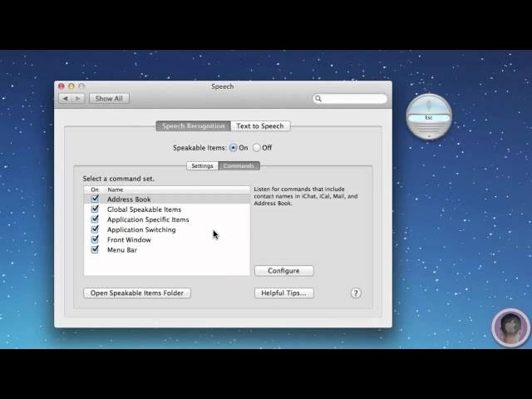Disable the Global Speakable Items checkbox
Viewport: 532px width, 399px height.
point(95,209)
